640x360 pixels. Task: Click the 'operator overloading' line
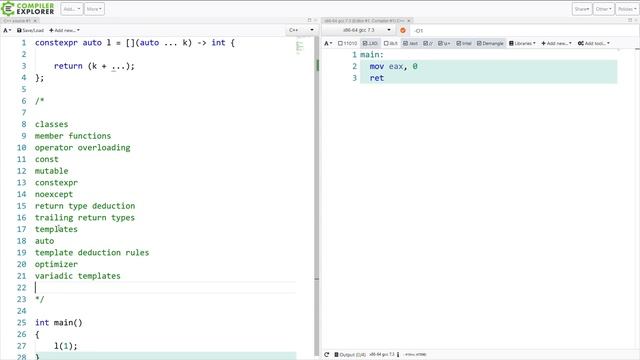click(x=82, y=148)
